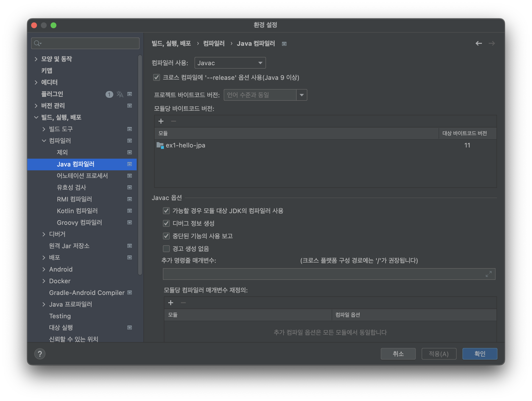
Task: Click the search magnifier icon in sidebar
Action: (37, 43)
